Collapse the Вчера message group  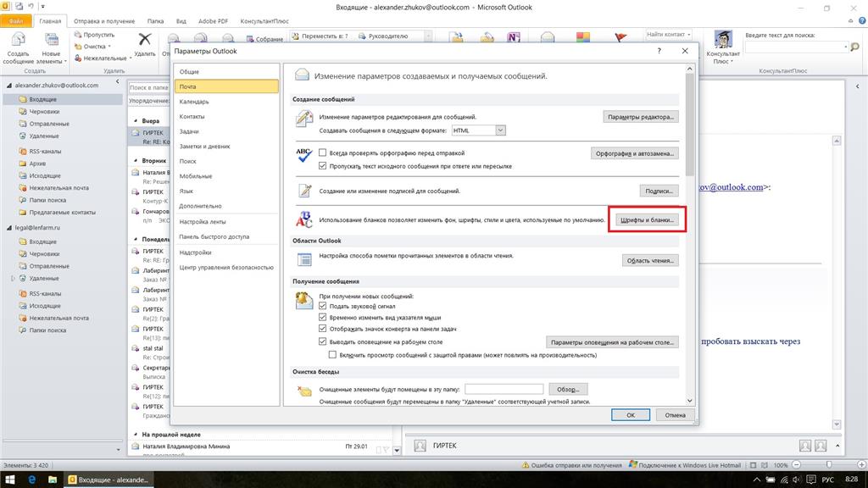136,120
